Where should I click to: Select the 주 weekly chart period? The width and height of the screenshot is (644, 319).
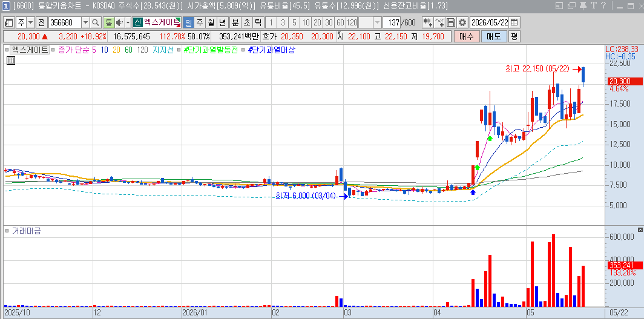200,22
